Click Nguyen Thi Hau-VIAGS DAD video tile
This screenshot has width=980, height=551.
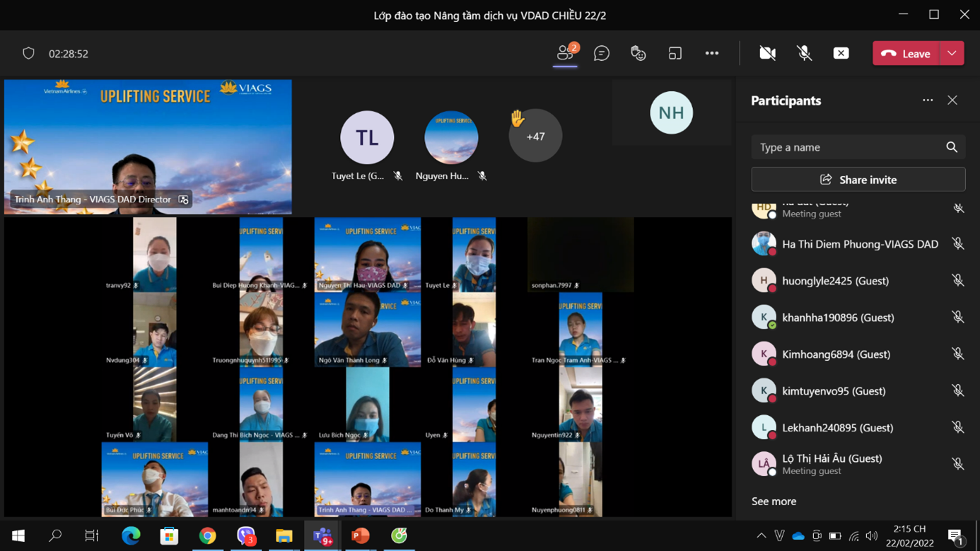click(x=368, y=255)
